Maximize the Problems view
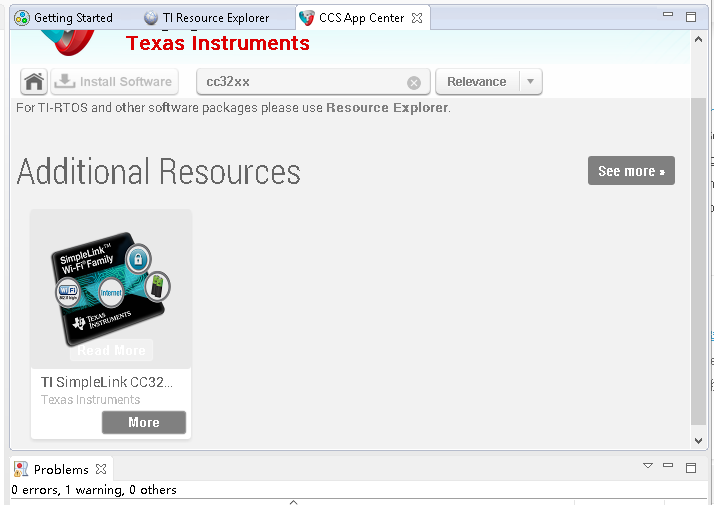 tap(691, 468)
